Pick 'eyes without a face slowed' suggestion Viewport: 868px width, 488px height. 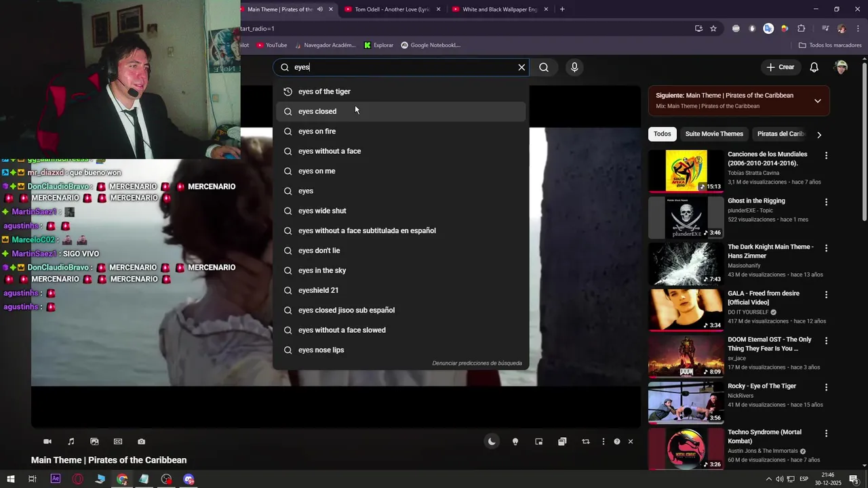(x=401, y=330)
